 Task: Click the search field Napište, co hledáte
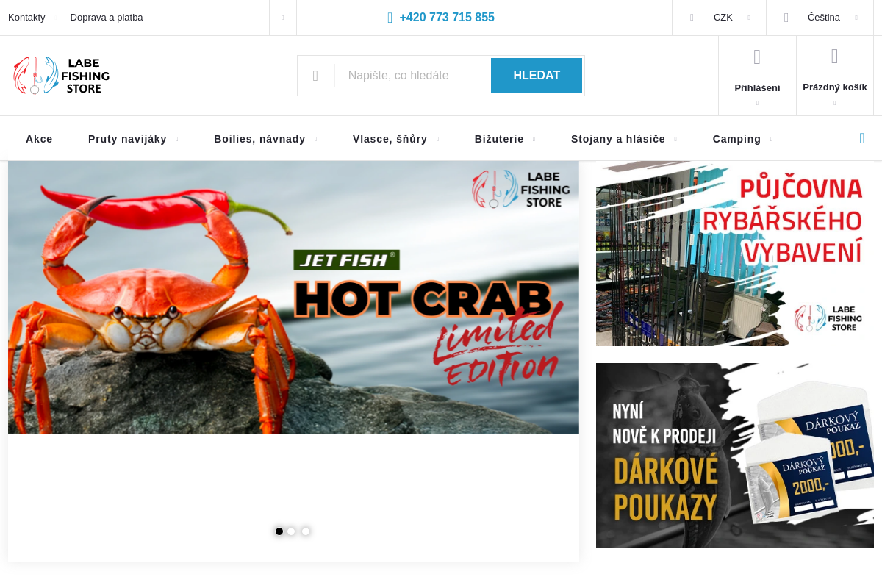pos(412,76)
